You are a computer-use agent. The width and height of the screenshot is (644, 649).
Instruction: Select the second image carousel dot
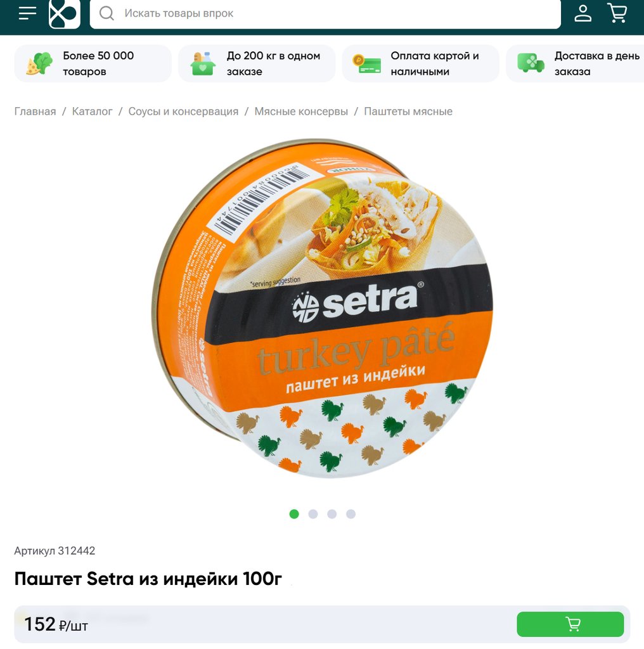pos(313,514)
